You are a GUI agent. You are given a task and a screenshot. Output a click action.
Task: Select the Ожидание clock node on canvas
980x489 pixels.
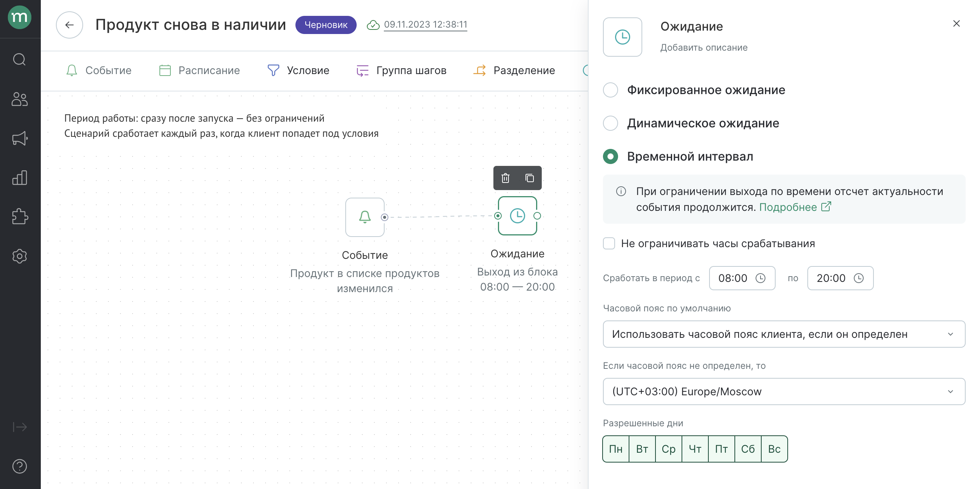click(x=518, y=216)
